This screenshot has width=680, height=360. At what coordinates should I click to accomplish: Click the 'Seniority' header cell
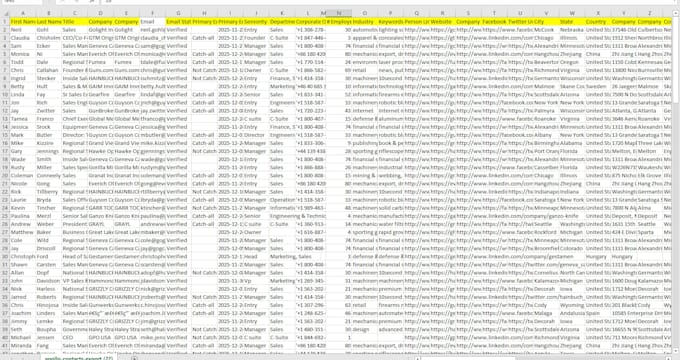[256, 22]
